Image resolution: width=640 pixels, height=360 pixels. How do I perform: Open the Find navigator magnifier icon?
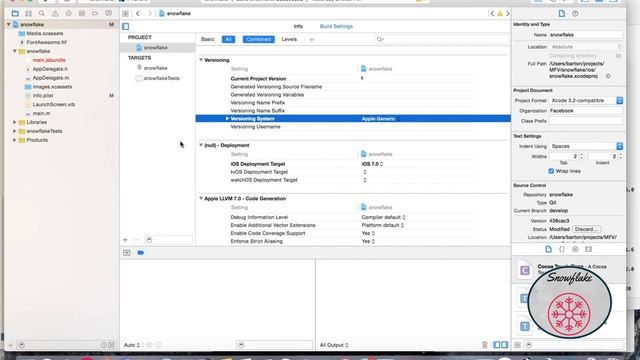42,13
